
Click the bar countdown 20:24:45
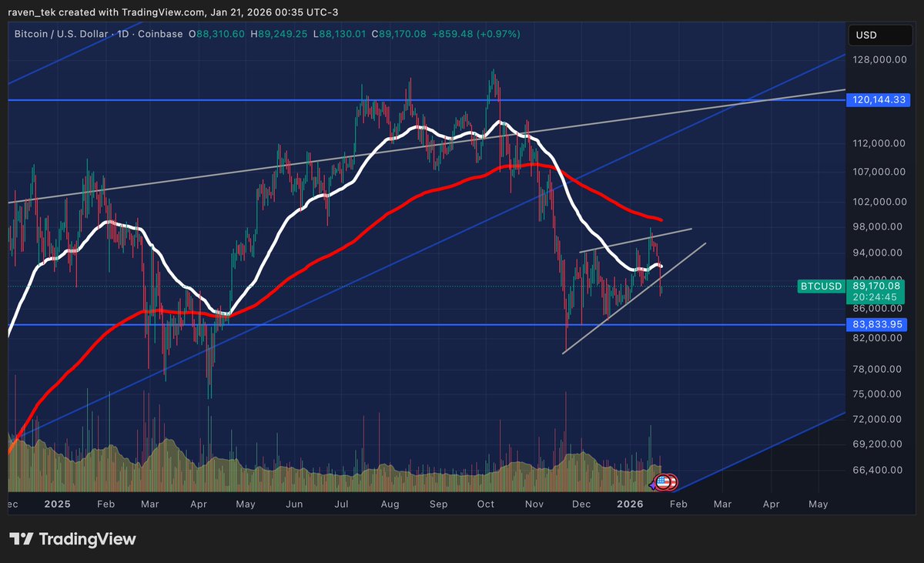click(873, 297)
